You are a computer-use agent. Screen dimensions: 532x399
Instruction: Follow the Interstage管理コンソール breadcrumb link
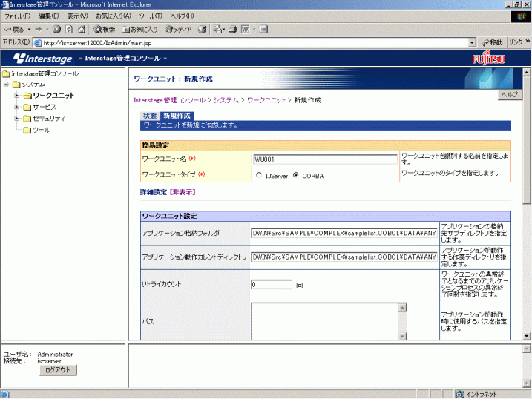coord(169,100)
